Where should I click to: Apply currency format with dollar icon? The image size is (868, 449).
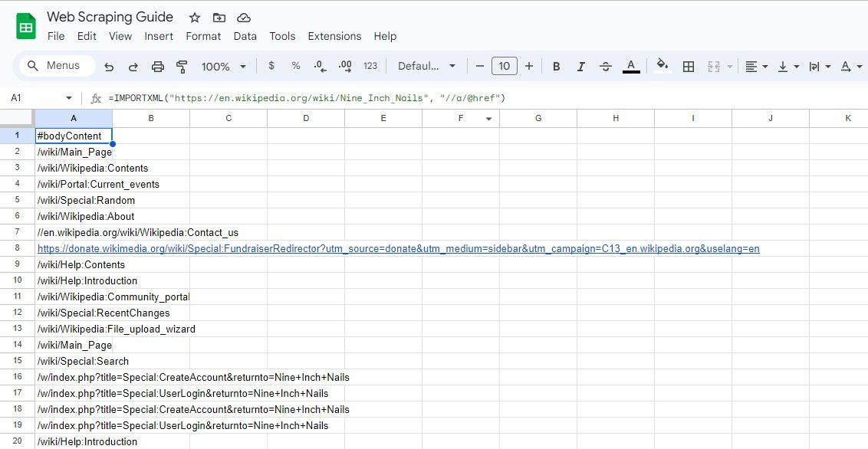[x=271, y=66]
